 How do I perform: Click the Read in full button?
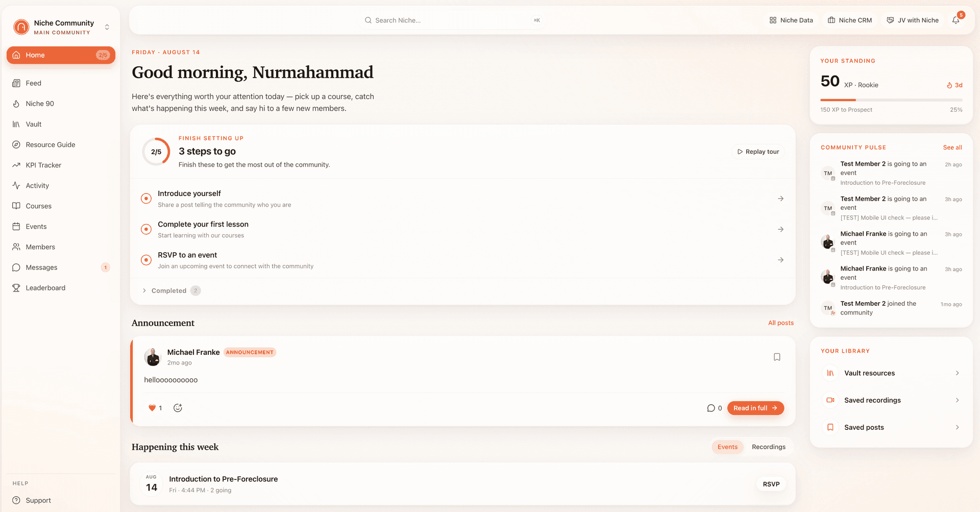point(755,408)
